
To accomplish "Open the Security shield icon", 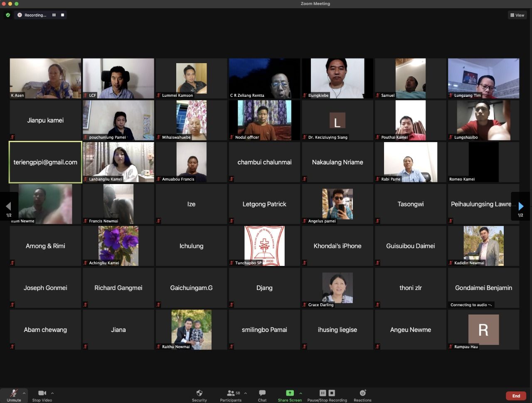I will (x=199, y=393).
